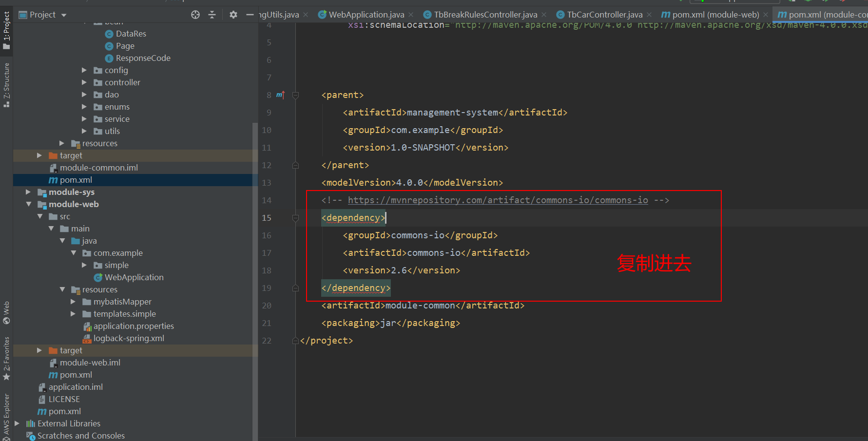Viewport: 868px width, 441px height.
Task: Switch to the ngUtils.java tab
Action: pos(279,15)
